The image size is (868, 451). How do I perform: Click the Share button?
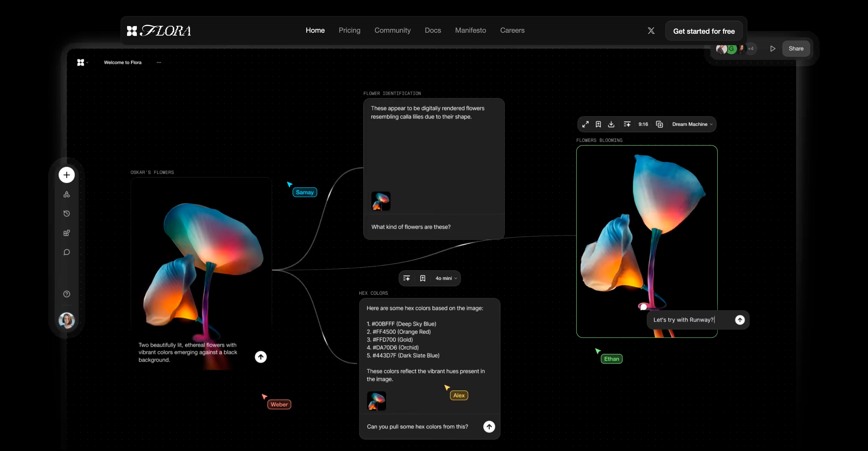[796, 49]
